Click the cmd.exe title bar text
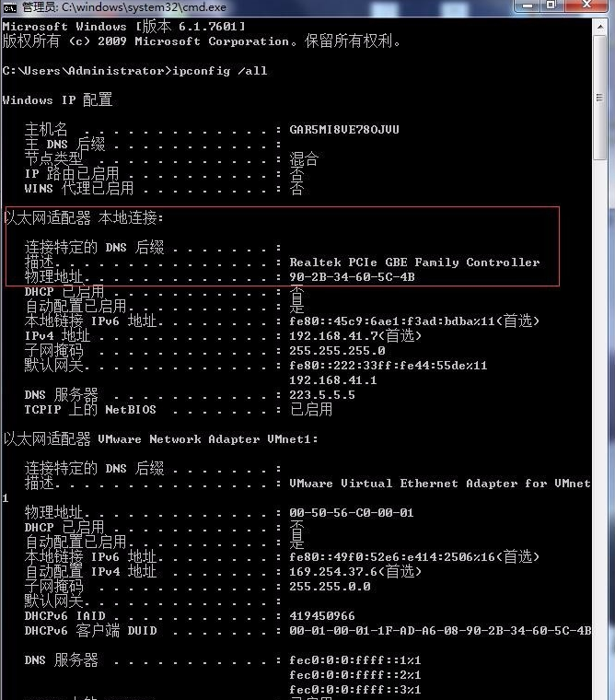Image resolution: width=615 pixels, height=700 pixels. coord(124,7)
